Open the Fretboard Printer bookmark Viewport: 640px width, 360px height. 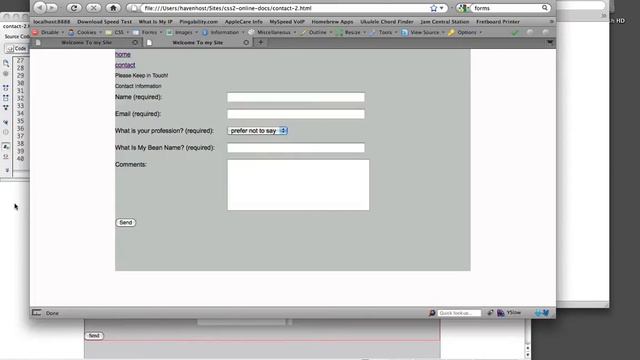click(498, 22)
